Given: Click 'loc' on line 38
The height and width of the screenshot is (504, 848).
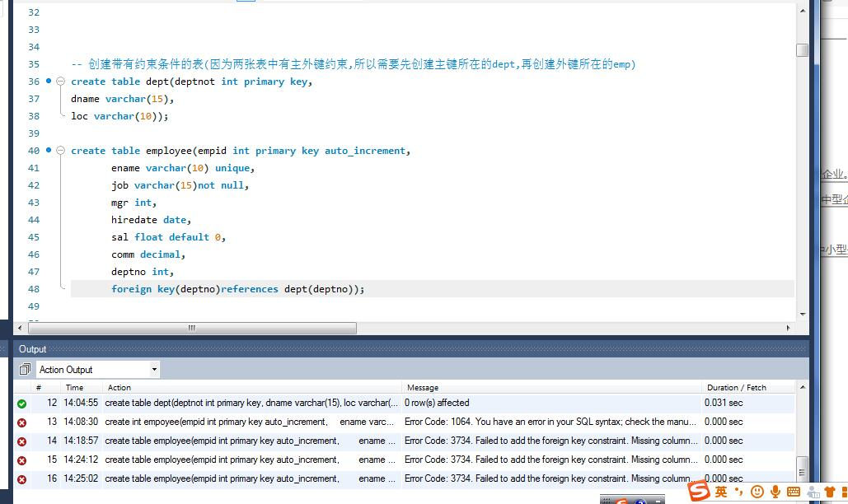Looking at the screenshot, I should (x=79, y=116).
